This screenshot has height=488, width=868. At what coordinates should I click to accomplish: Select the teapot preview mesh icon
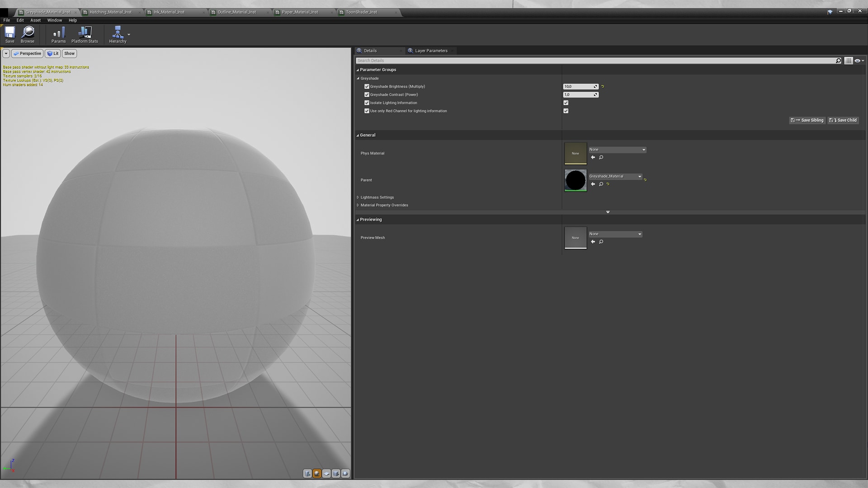pyautogui.click(x=345, y=473)
